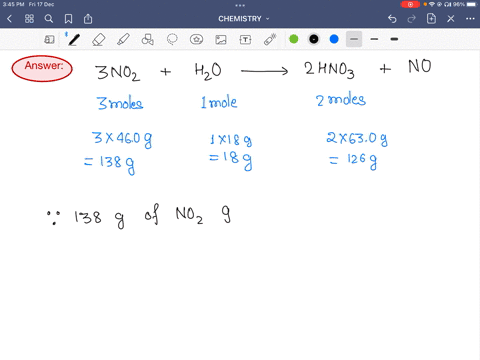
Task: Select the Pen tool
Action: 73,39
